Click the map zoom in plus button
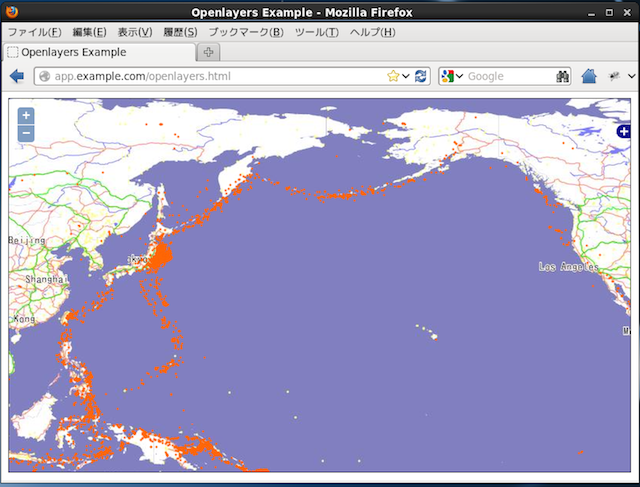This screenshot has height=487, width=640. [26, 116]
